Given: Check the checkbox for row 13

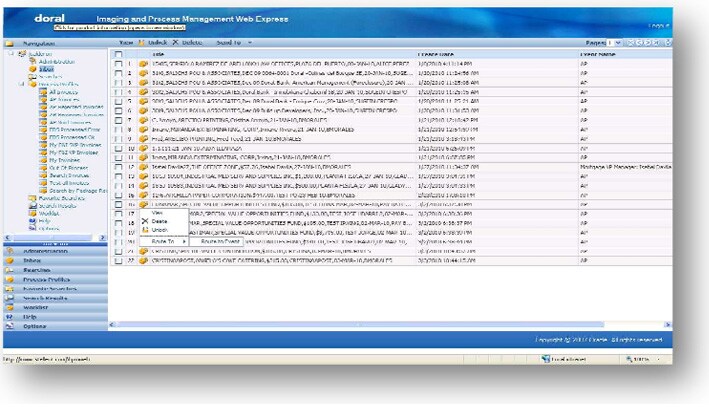Looking at the screenshot, I should coord(118,176).
